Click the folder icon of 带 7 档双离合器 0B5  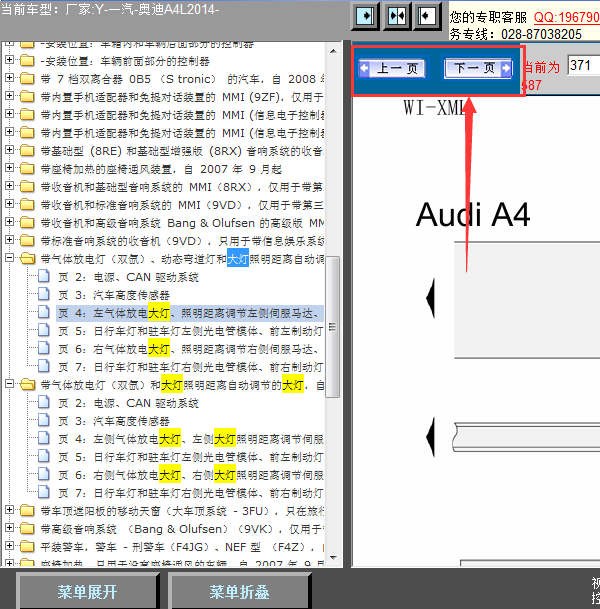tap(27, 78)
